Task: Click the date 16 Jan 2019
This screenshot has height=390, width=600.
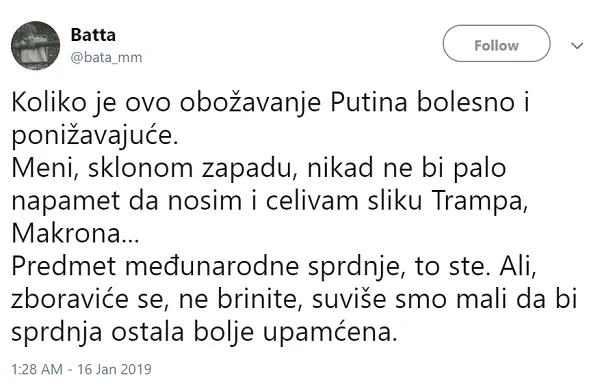Action: [114, 369]
